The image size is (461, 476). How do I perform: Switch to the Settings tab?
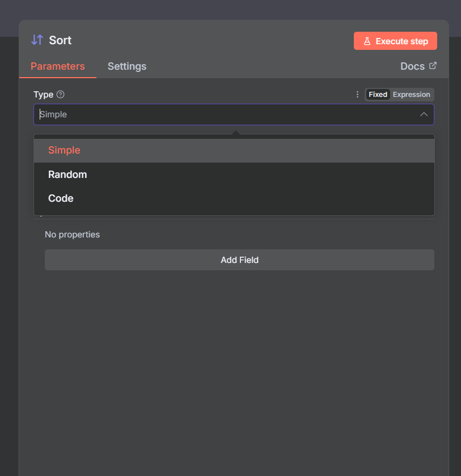(x=127, y=66)
